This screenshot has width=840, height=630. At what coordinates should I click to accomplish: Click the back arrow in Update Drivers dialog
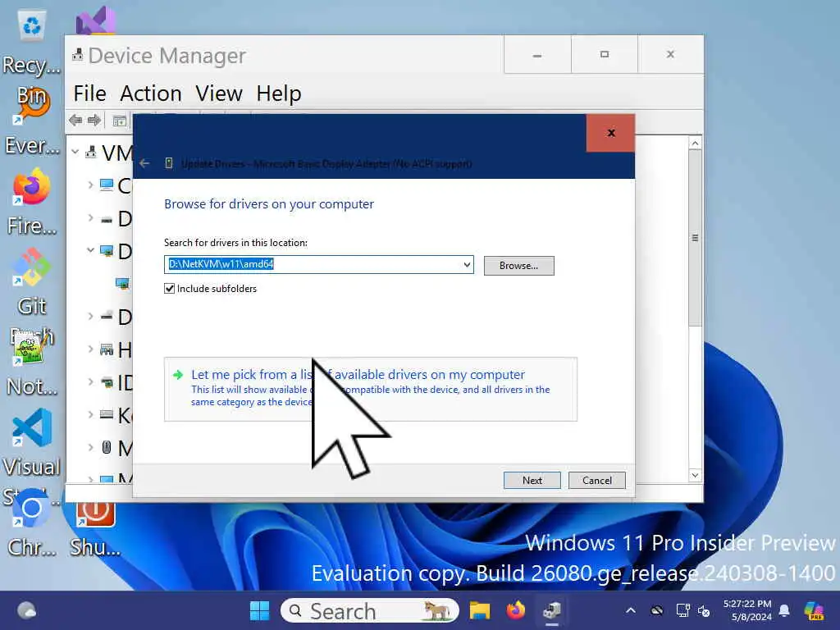(x=144, y=163)
